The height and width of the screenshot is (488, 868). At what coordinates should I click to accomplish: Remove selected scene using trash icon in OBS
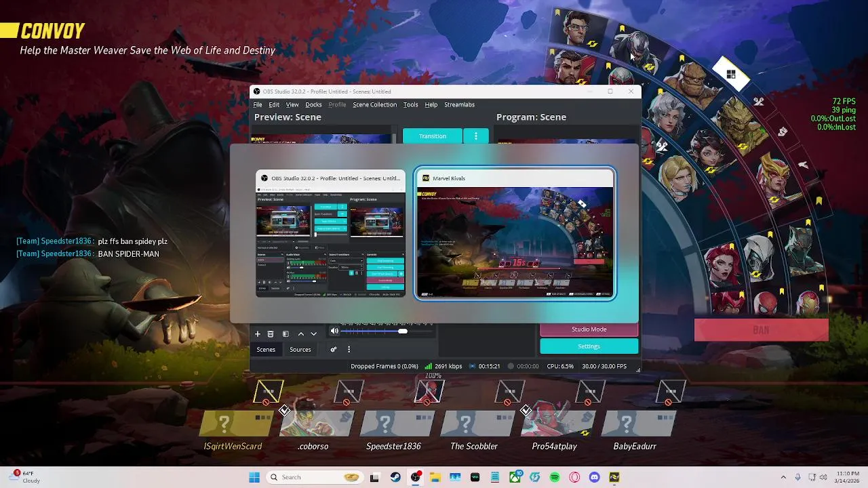pos(271,333)
